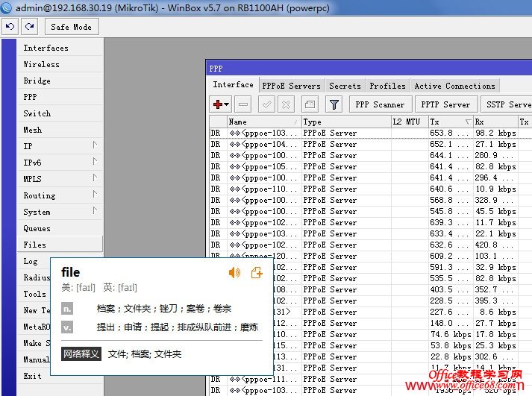The height and width of the screenshot is (396, 532).
Task: Open the PPP sidebar menu item
Action: click(x=60, y=97)
